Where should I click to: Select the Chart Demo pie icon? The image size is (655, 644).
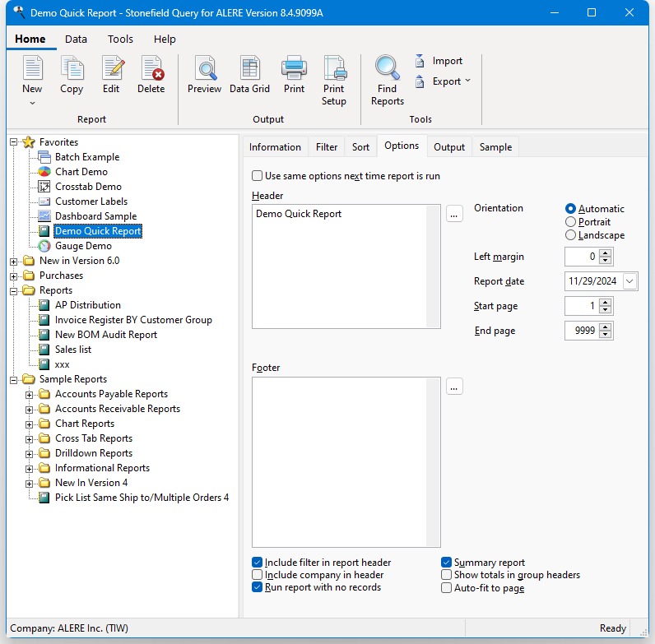click(x=44, y=172)
